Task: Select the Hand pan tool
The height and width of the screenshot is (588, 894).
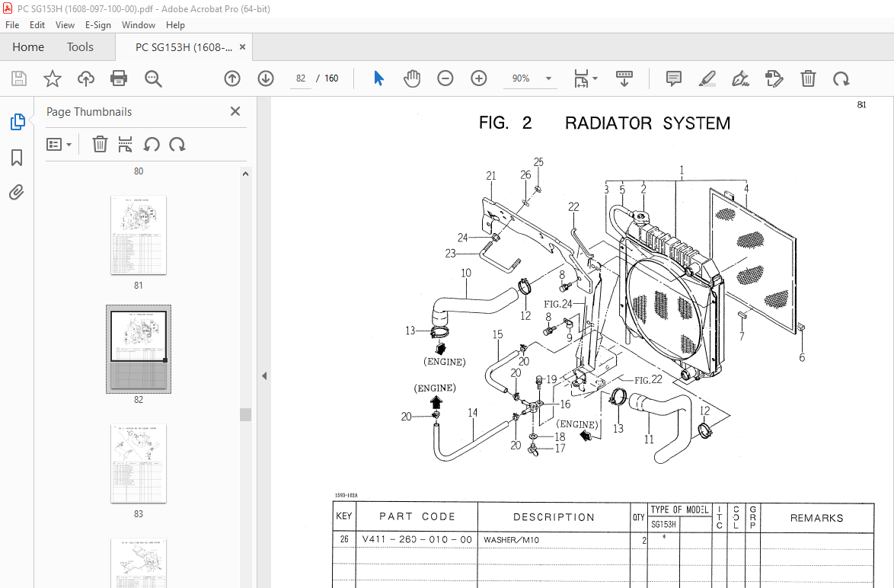Action: click(x=412, y=78)
